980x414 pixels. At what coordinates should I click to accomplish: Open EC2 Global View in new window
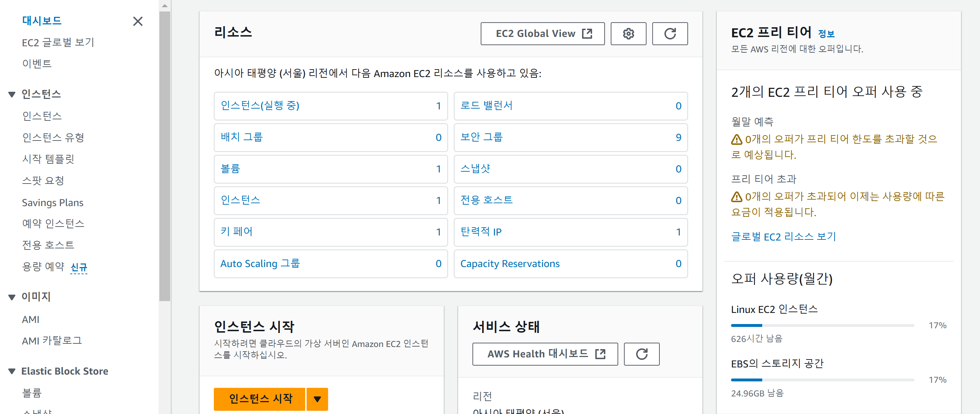click(x=542, y=34)
